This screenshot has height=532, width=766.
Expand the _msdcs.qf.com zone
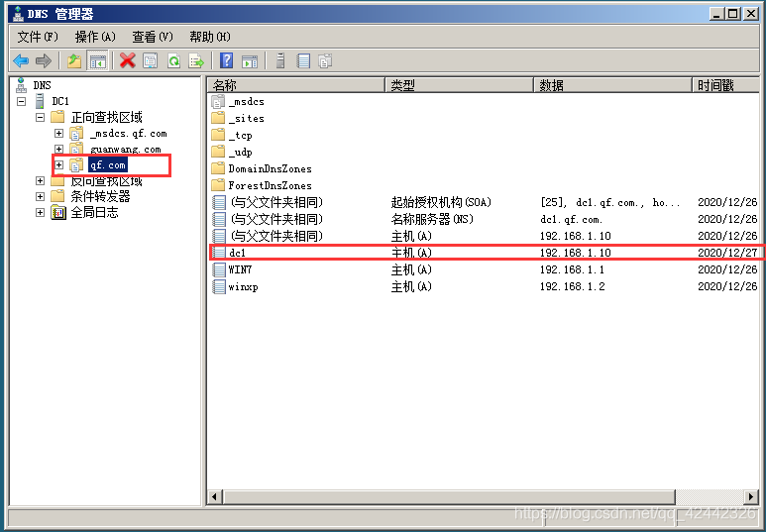[58, 134]
